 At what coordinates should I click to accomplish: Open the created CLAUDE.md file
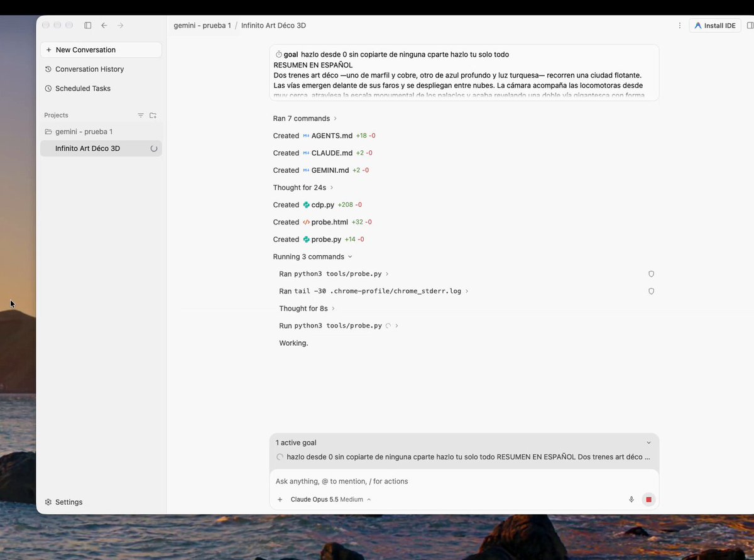(332, 153)
